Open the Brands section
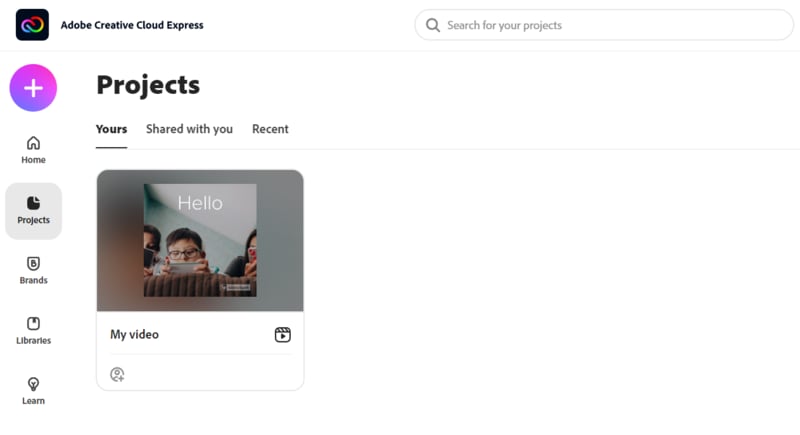This screenshot has height=435, width=800. [33, 264]
